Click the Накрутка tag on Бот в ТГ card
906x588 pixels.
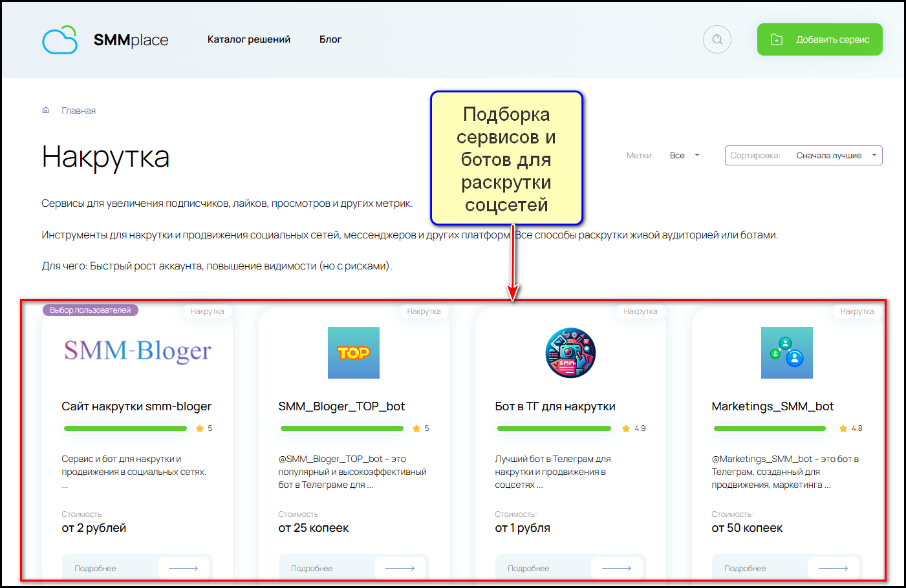640,311
